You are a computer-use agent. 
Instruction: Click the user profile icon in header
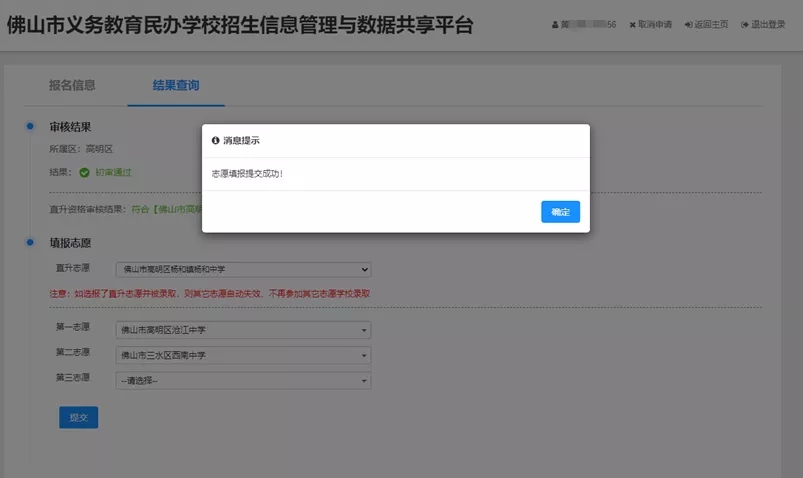pos(554,25)
